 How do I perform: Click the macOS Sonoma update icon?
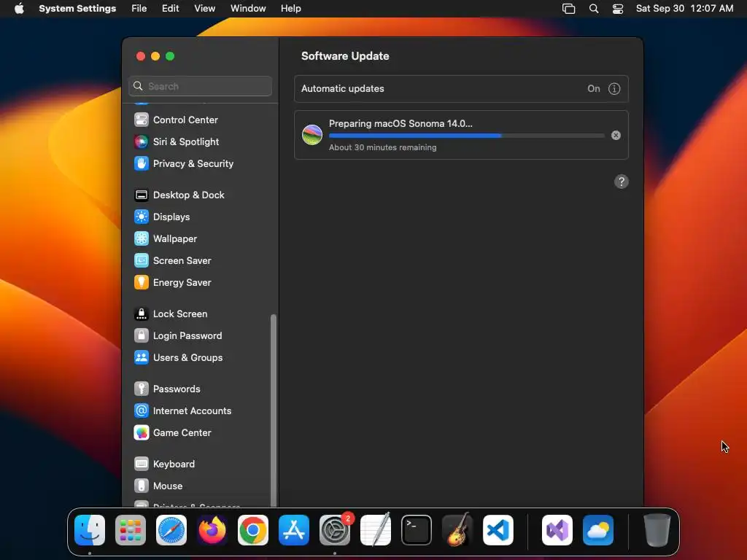[312, 135]
